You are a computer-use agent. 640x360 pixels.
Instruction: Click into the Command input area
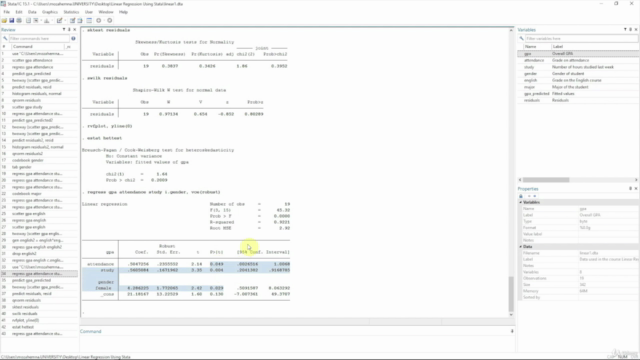(x=297, y=343)
